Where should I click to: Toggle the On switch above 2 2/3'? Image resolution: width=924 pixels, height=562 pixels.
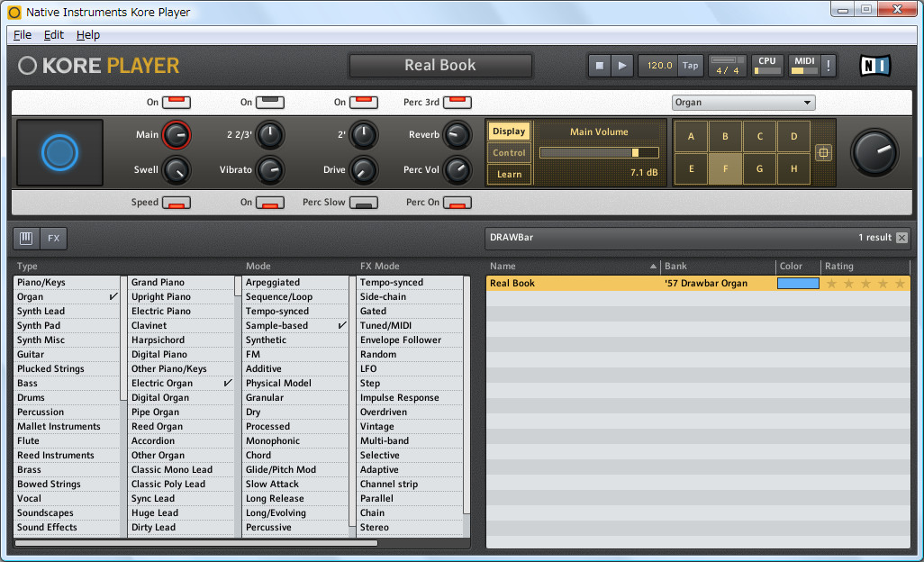pos(270,102)
